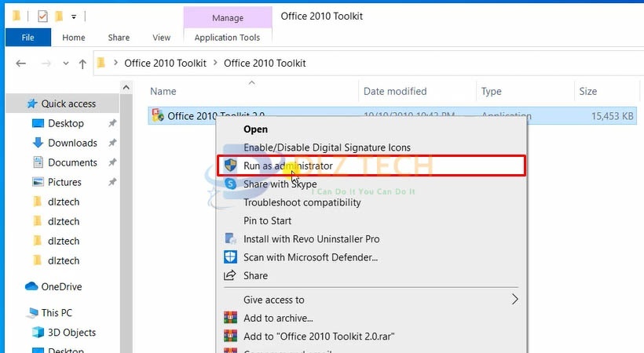The image size is (644, 353).
Task: Unpin Pictures from Quick access
Action: [x=112, y=182]
